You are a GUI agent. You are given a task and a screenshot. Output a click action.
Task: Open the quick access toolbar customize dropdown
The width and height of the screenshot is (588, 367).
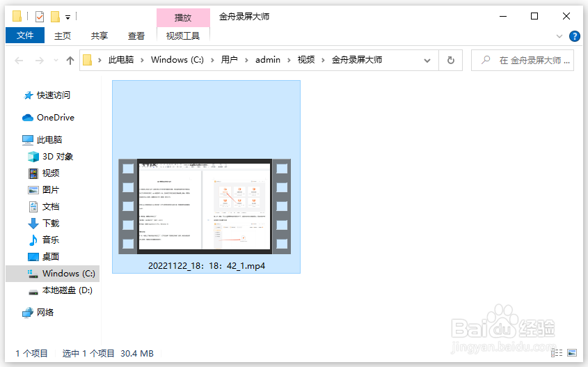coord(68,17)
